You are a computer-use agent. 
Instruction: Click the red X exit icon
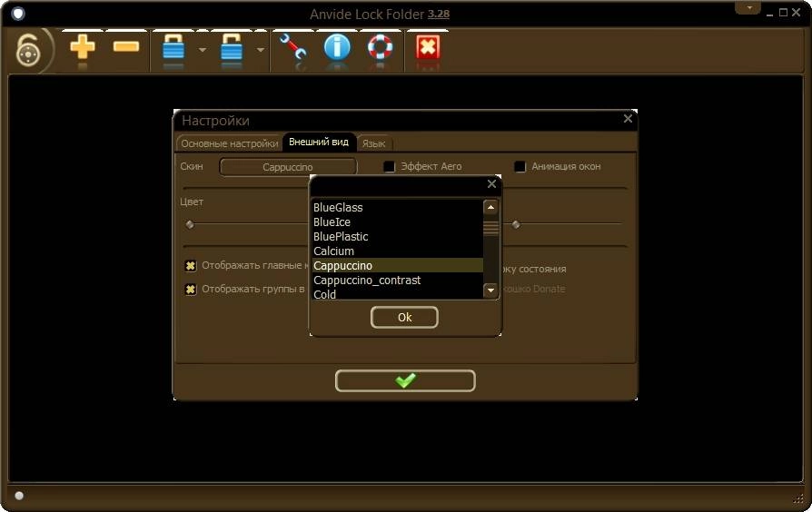(429, 47)
